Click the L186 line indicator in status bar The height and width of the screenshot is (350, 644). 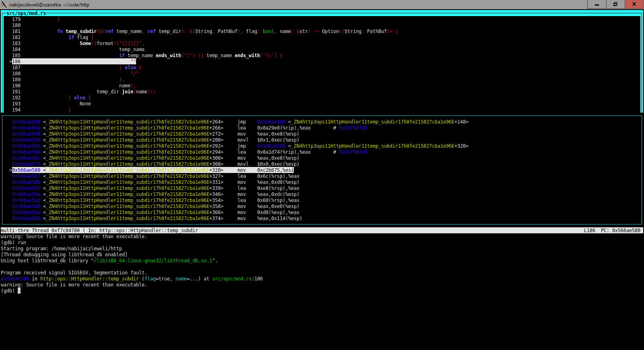pyautogui.click(x=589, y=231)
